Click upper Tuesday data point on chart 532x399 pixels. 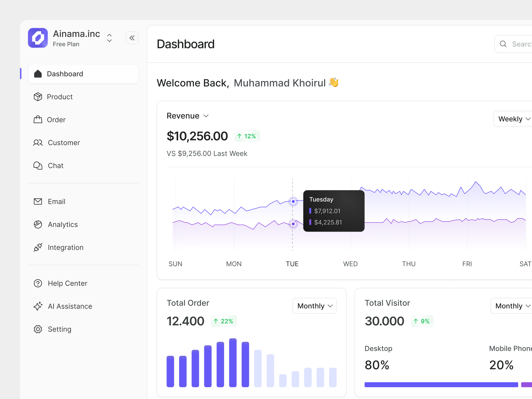click(293, 201)
